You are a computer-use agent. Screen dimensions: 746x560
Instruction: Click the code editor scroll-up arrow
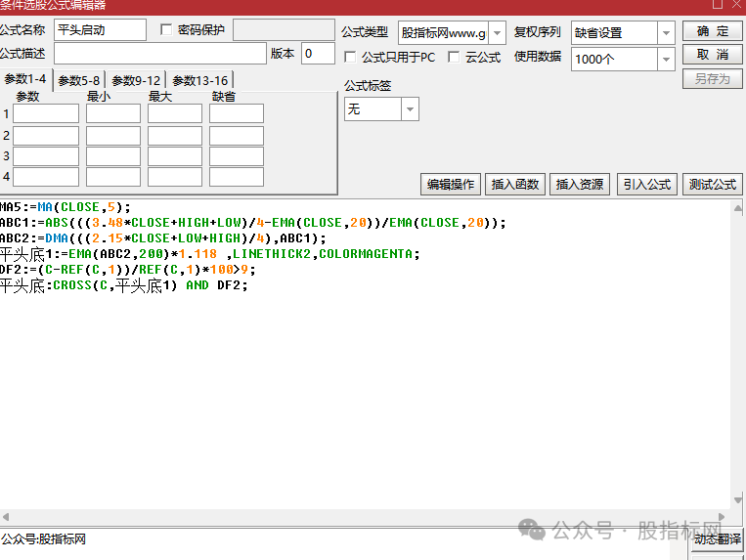pyautogui.click(x=737, y=208)
